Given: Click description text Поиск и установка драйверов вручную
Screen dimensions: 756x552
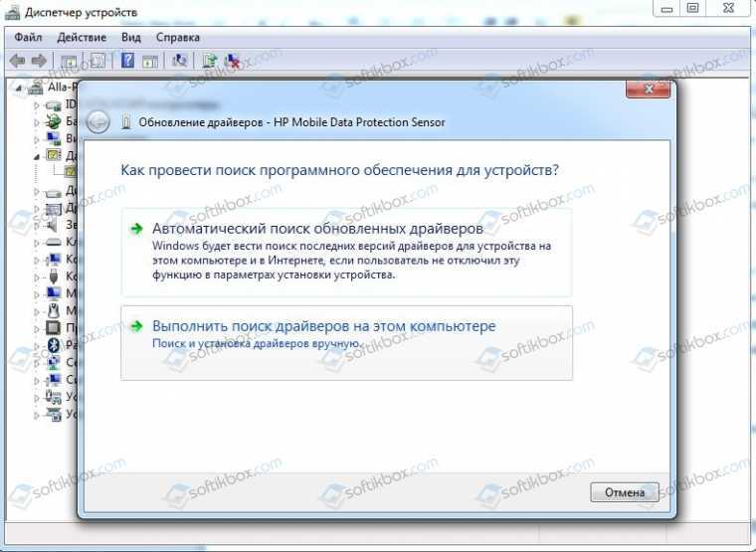Looking at the screenshot, I should tap(257, 343).
